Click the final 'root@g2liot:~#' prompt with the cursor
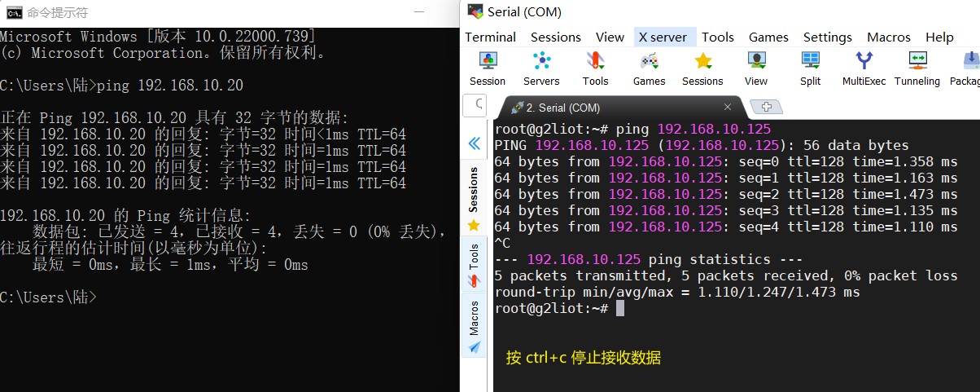This screenshot has width=980, height=392. [559, 308]
